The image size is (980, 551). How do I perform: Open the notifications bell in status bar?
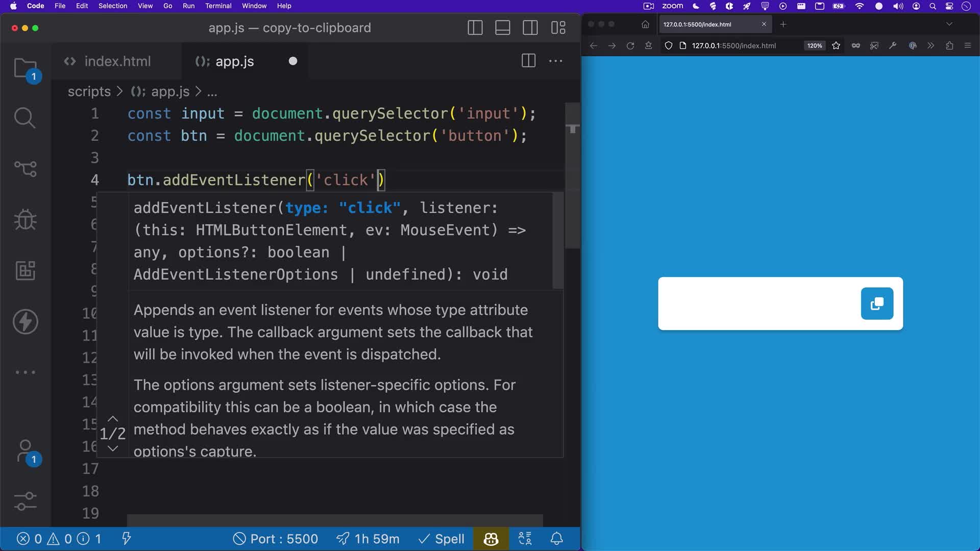point(556,538)
